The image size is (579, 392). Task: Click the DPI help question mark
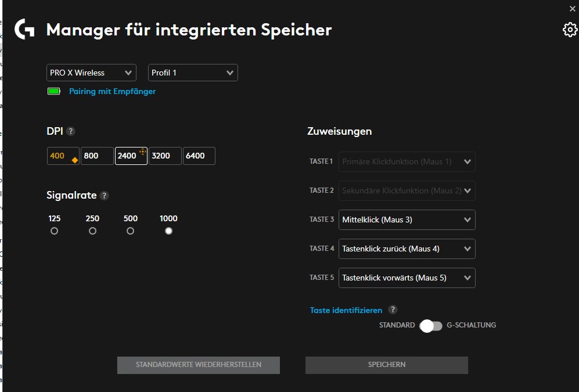[71, 131]
